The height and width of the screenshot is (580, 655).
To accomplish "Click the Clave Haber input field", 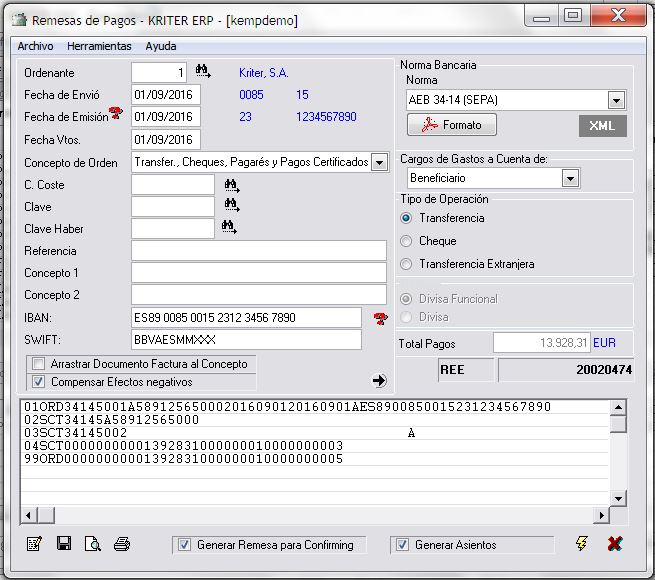I will tap(173, 229).
